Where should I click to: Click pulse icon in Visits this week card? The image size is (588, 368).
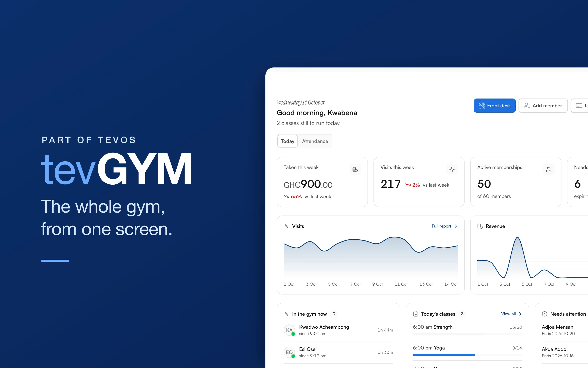452,169
